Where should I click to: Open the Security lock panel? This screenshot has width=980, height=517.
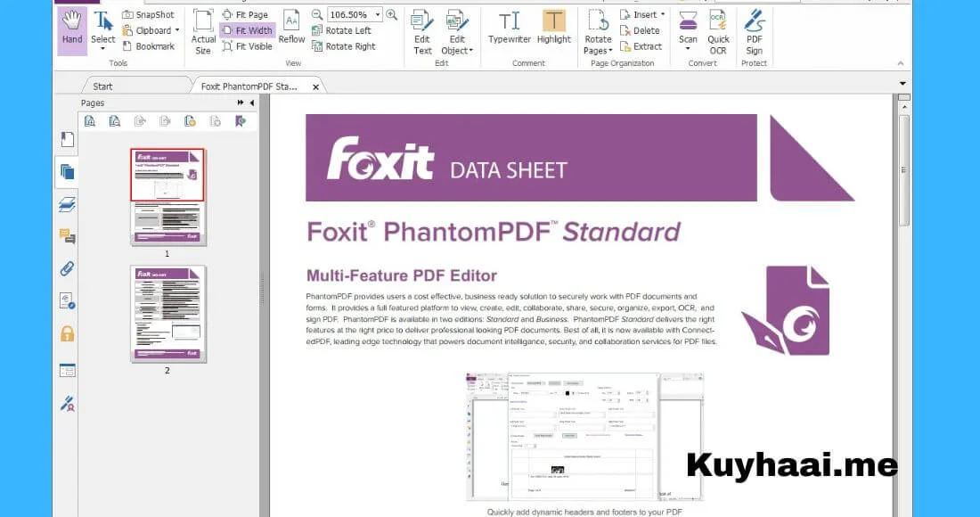click(68, 334)
